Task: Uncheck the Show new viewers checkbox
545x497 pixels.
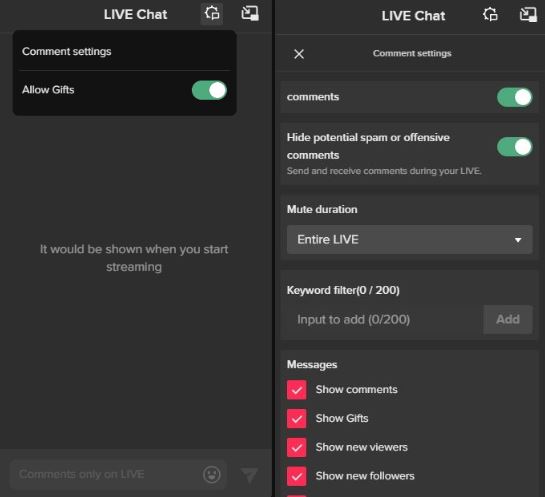Action: (296, 447)
